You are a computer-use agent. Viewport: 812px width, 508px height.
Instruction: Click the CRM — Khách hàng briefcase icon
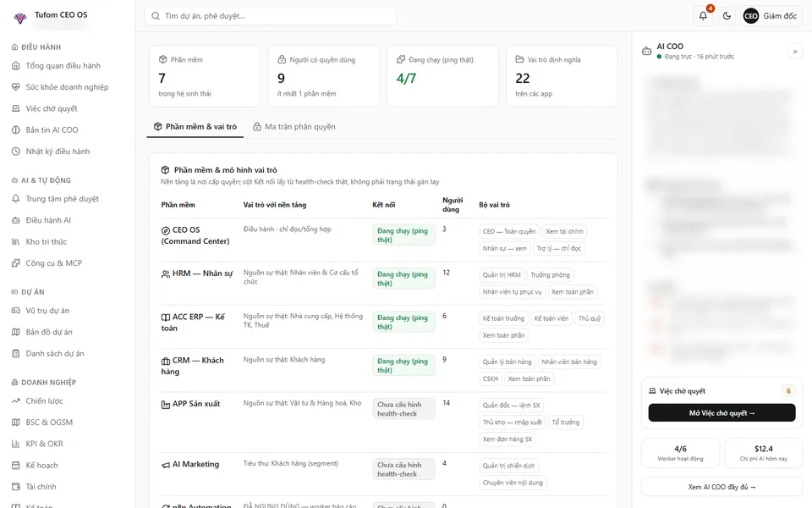click(x=166, y=361)
